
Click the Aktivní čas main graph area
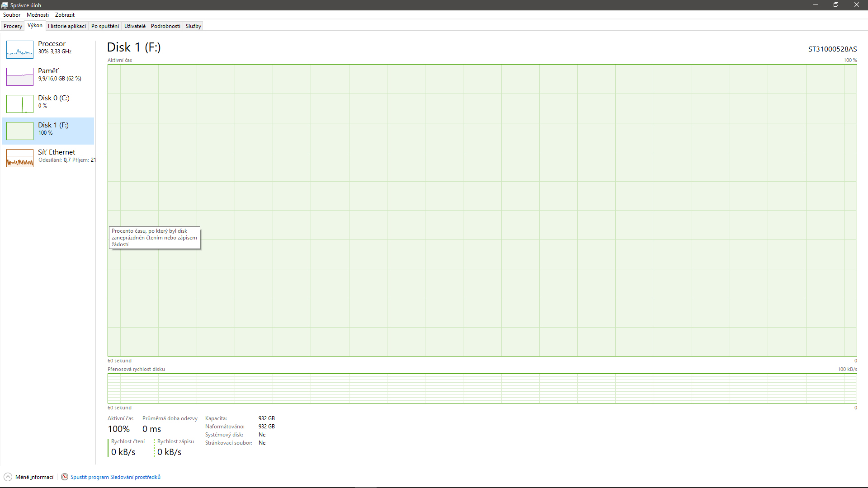[x=482, y=210]
